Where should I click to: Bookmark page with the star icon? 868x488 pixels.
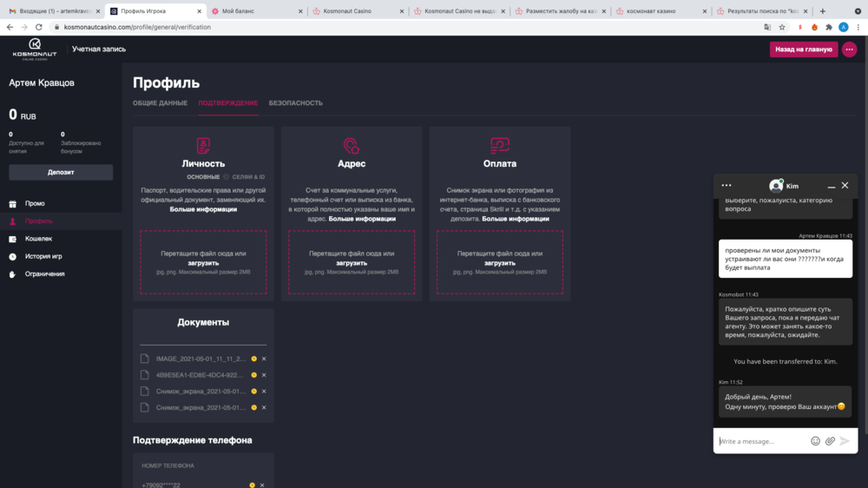(x=782, y=27)
